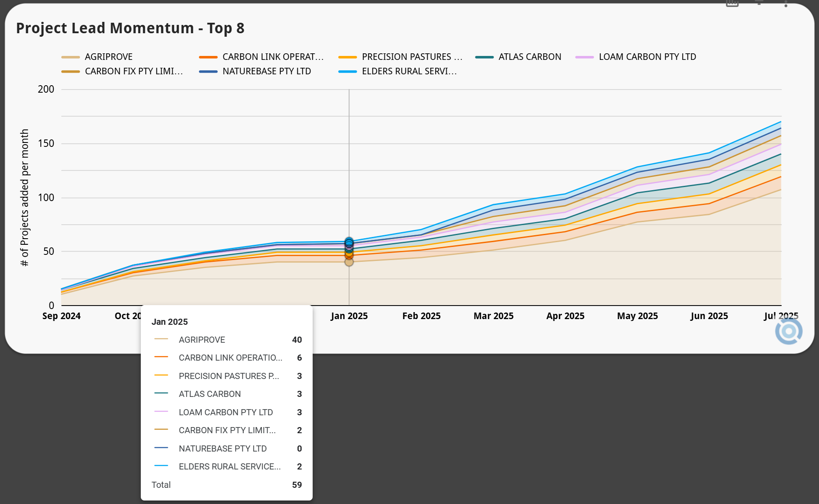This screenshot has width=819, height=504.
Task: Click the tooltip value 40 for AGRIPROVE
Action: coord(297,340)
